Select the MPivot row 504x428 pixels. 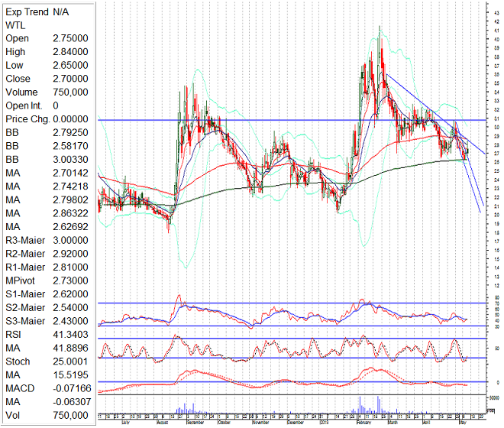(x=46, y=280)
